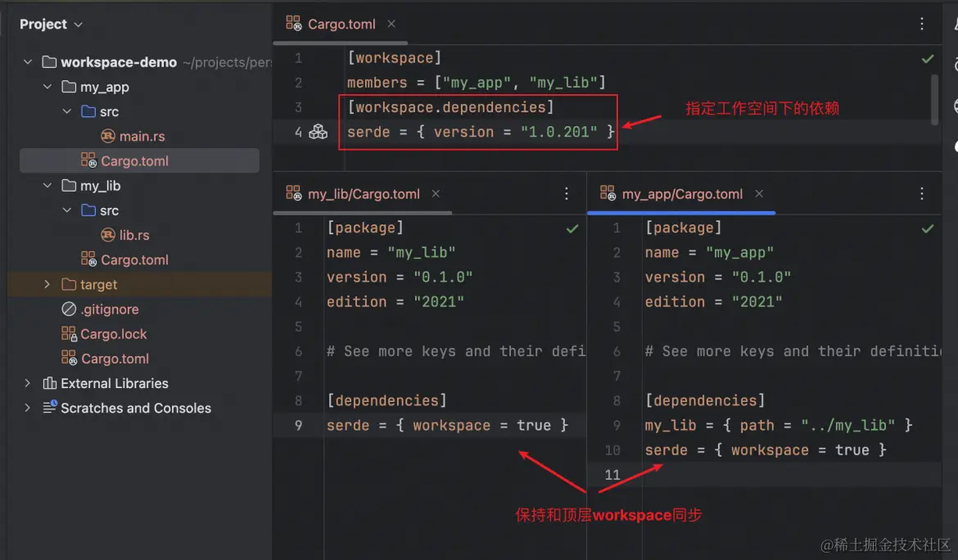This screenshot has height=560, width=958.
Task: Select the .gitignore file
Action: pos(109,309)
